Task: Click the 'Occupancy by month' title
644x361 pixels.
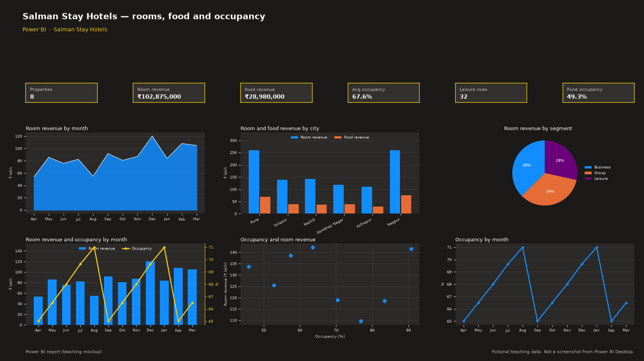Action: 482,240
